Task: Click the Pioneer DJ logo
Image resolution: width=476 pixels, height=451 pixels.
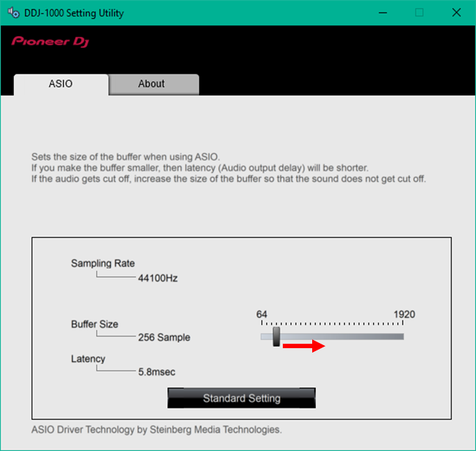Action: [x=50, y=42]
